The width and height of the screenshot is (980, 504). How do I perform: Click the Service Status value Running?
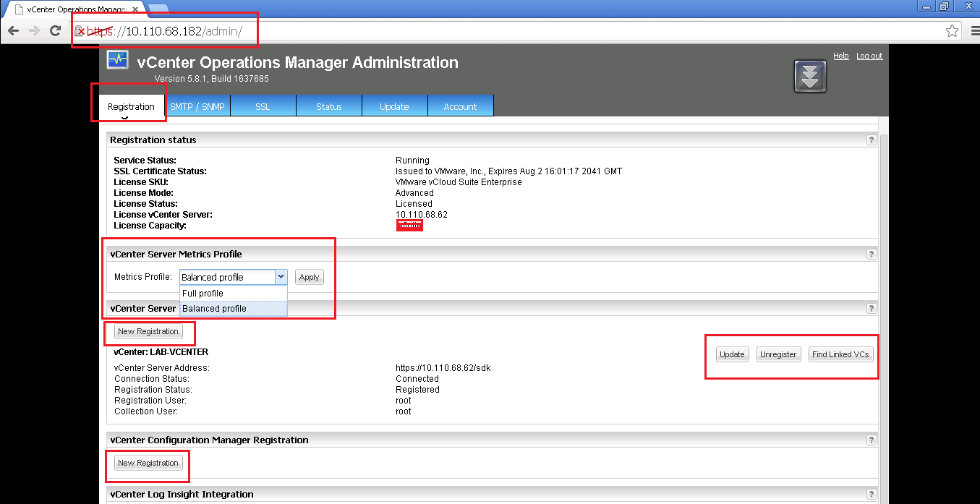(412, 161)
